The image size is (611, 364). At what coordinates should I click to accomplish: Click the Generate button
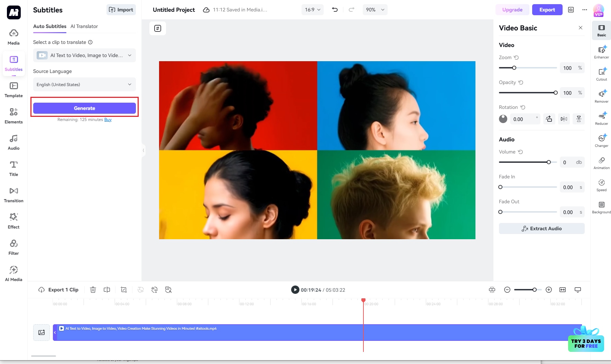[84, 108]
